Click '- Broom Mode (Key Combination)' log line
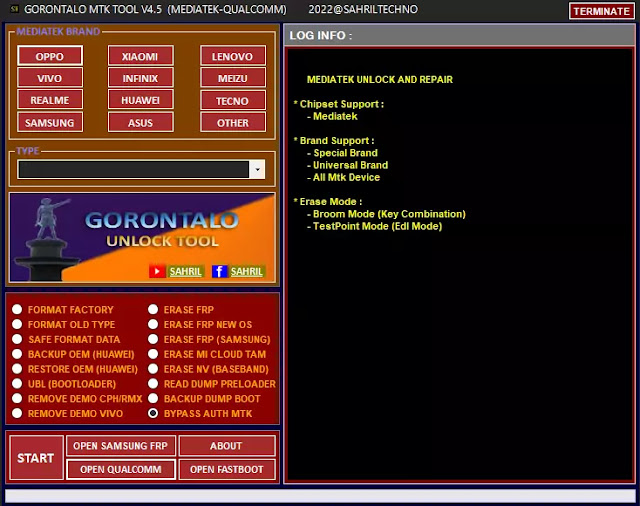Viewport: 640px width, 506px height. (386, 214)
